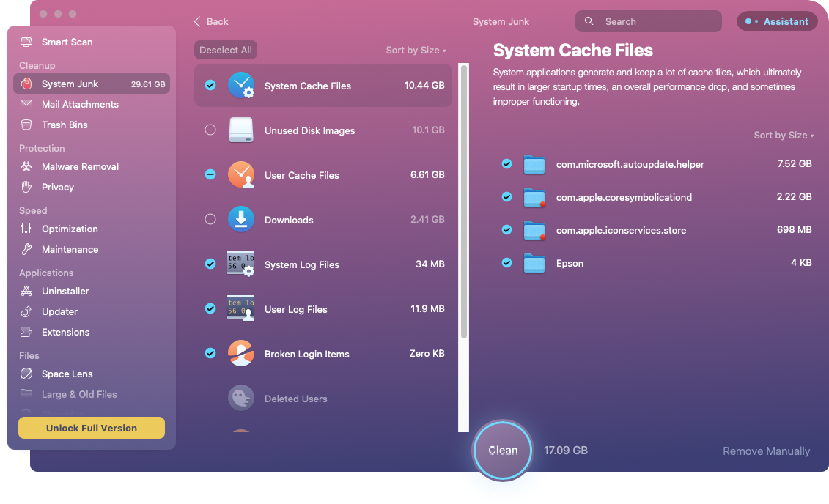
Task: Open the Extensions icon
Action: coord(26,332)
